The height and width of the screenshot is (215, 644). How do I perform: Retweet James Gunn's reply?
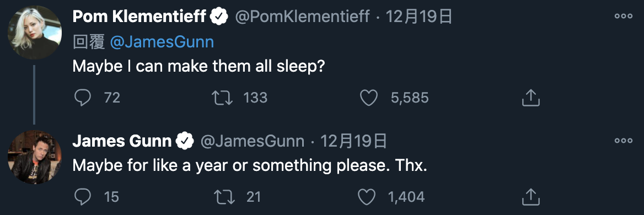pos(224,197)
